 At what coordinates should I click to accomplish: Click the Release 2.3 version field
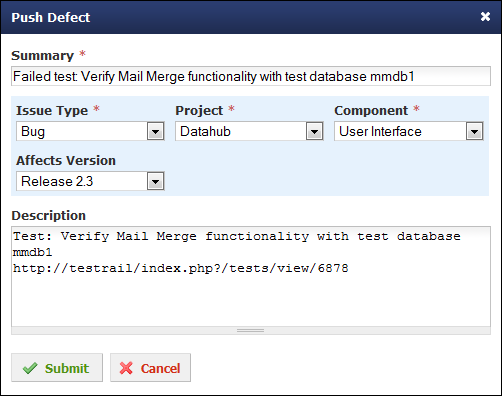(90, 181)
